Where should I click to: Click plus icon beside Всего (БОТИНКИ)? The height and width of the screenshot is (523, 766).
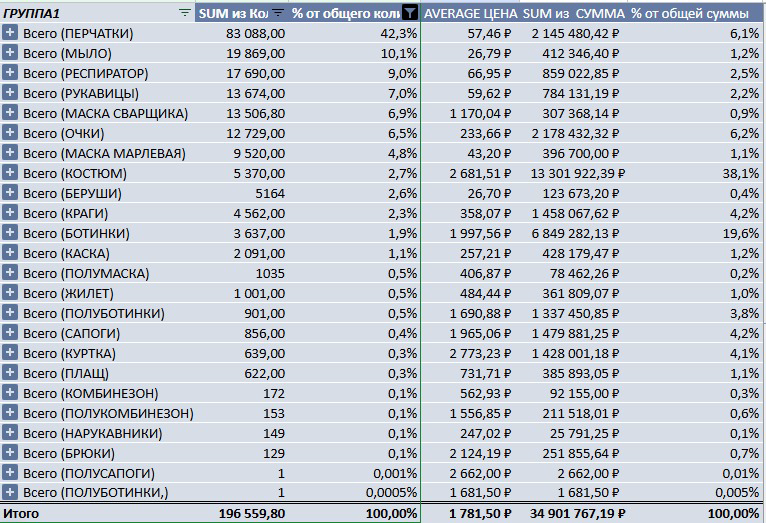[x=10, y=233]
